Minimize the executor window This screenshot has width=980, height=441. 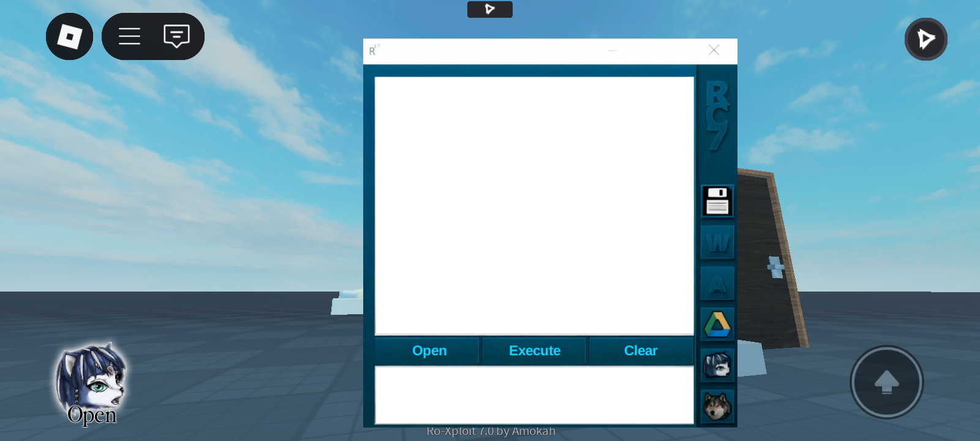coord(612,50)
